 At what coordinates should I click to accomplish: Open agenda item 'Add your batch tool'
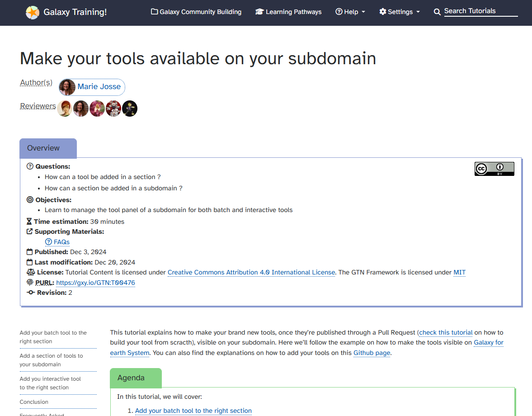[193, 411]
